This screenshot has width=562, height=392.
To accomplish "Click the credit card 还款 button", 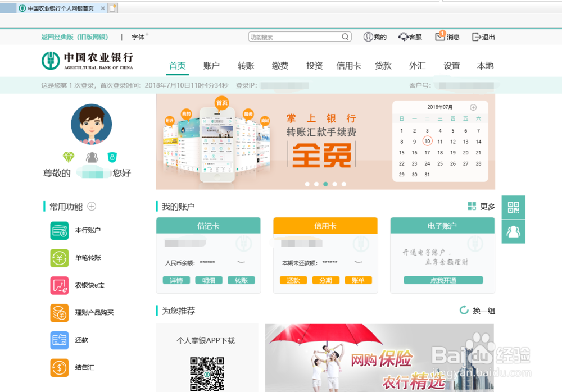I will [293, 280].
